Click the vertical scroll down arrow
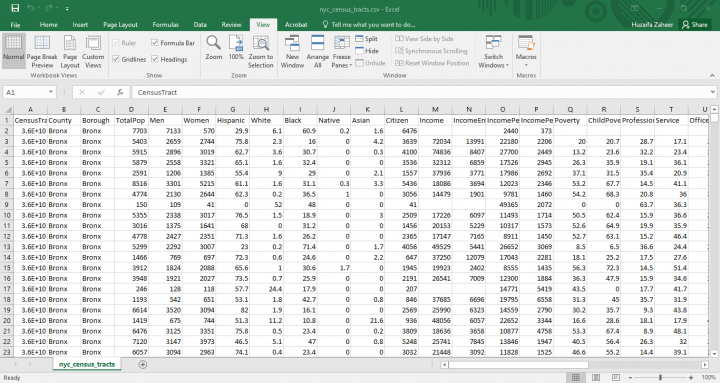The height and width of the screenshot is (383, 720). 714,354
